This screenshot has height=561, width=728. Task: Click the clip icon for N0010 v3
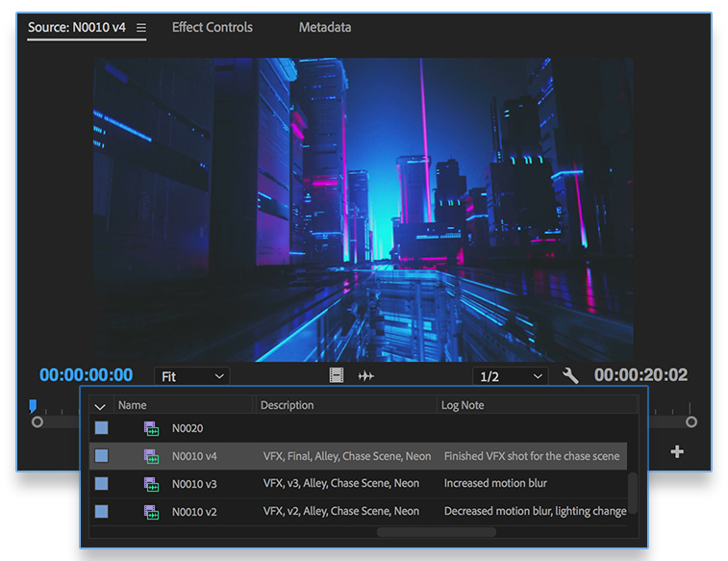[151, 484]
